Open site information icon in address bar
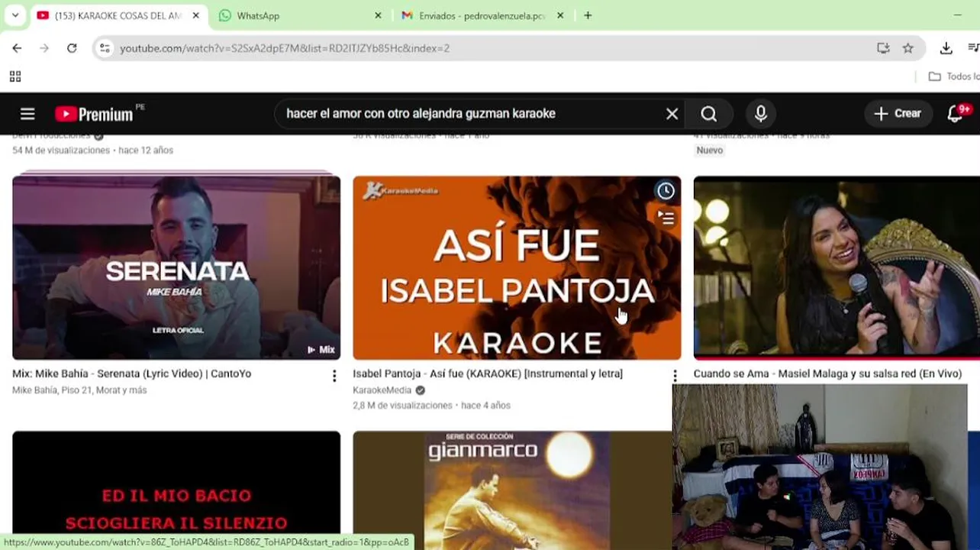This screenshot has height=550, width=980. pos(105,48)
